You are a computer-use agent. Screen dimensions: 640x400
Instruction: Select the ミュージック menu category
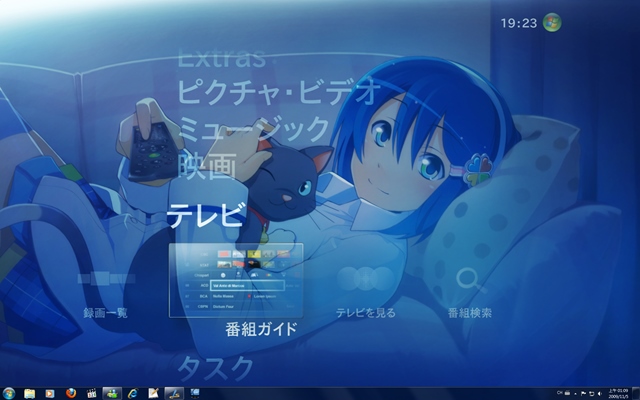pyautogui.click(x=253, y=129)
